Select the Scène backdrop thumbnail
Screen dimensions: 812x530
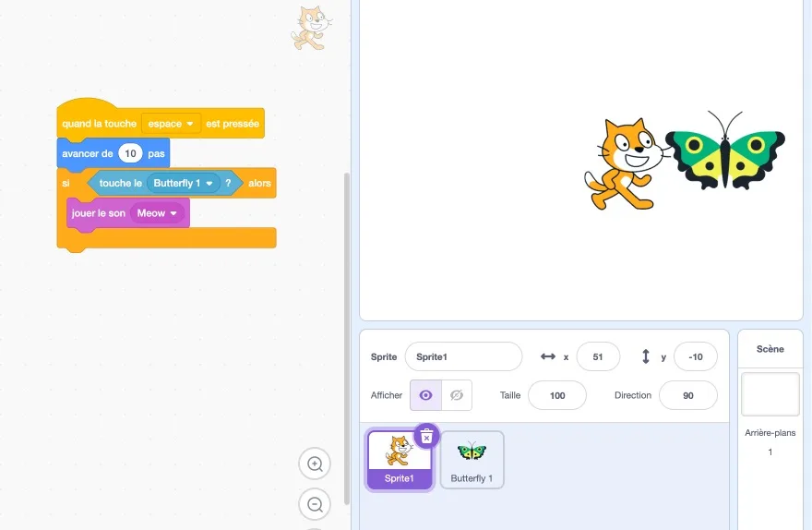coord(770,393)
